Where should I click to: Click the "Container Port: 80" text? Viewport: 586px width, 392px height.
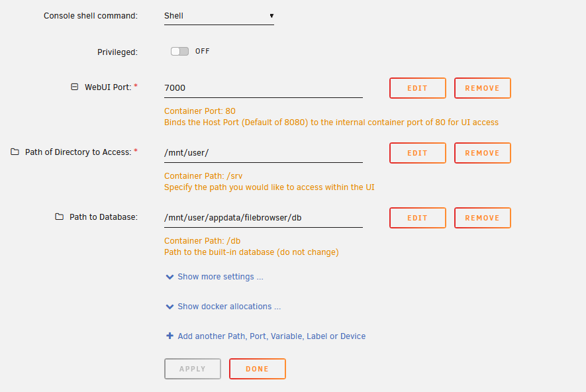click(199, 111)
